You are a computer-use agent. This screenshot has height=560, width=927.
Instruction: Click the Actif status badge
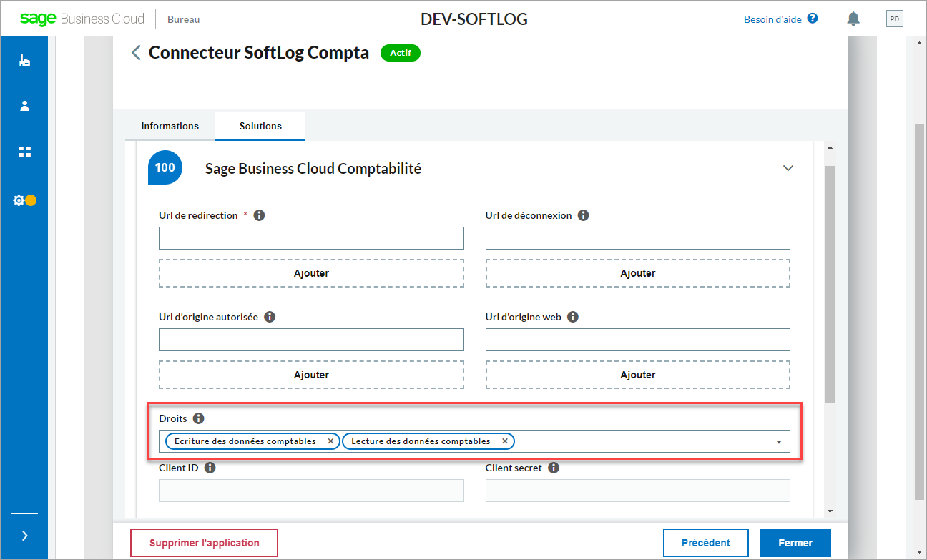coord(401,53)
